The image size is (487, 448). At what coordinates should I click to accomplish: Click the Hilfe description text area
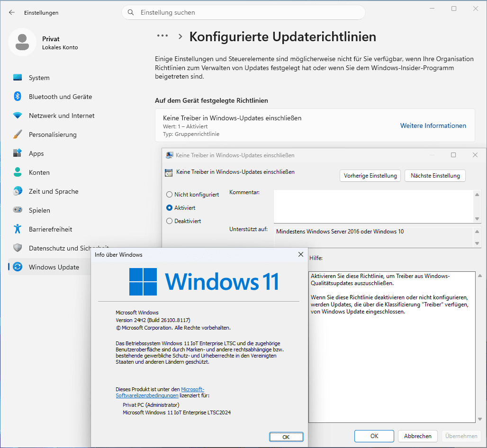392,347
